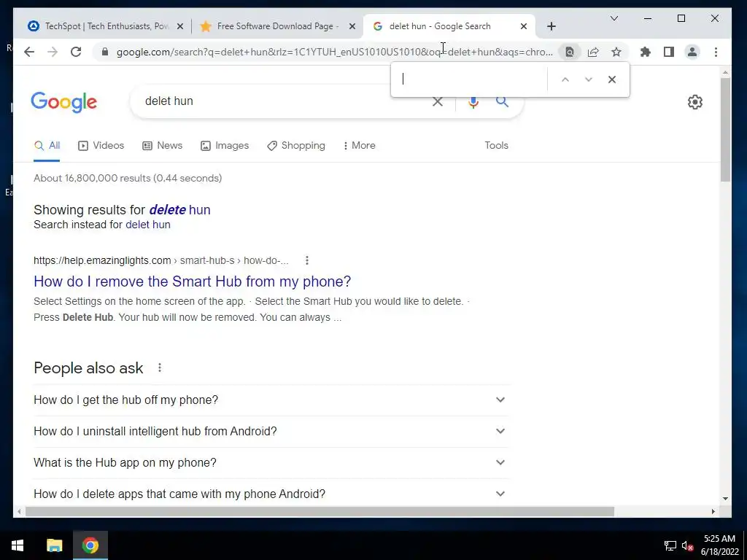This screenshot has width=747, height=560.
Task: Close the delet hun Google Search tab
Action: (x=524, y=26)
